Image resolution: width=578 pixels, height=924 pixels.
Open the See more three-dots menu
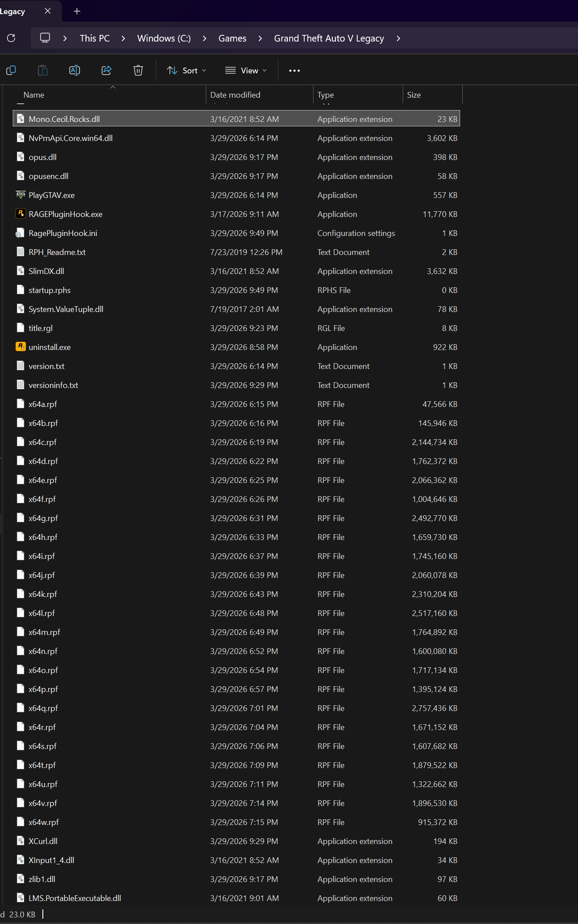coord(294,71)
